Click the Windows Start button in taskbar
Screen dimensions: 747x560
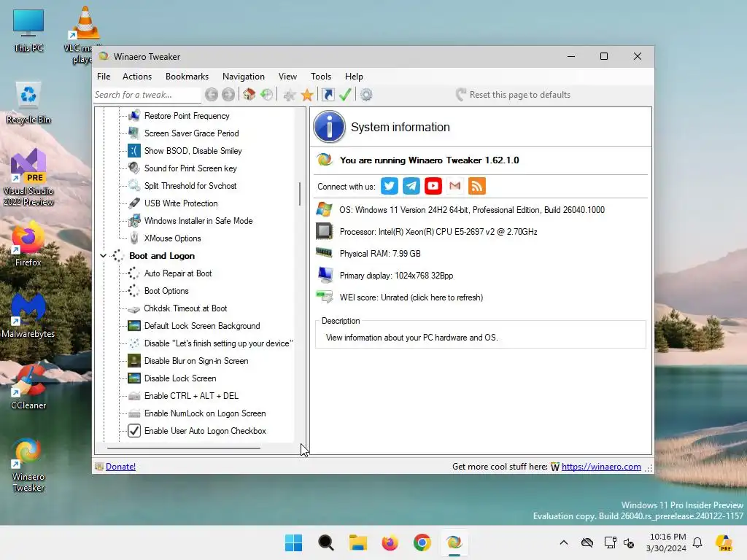[293, 542]
